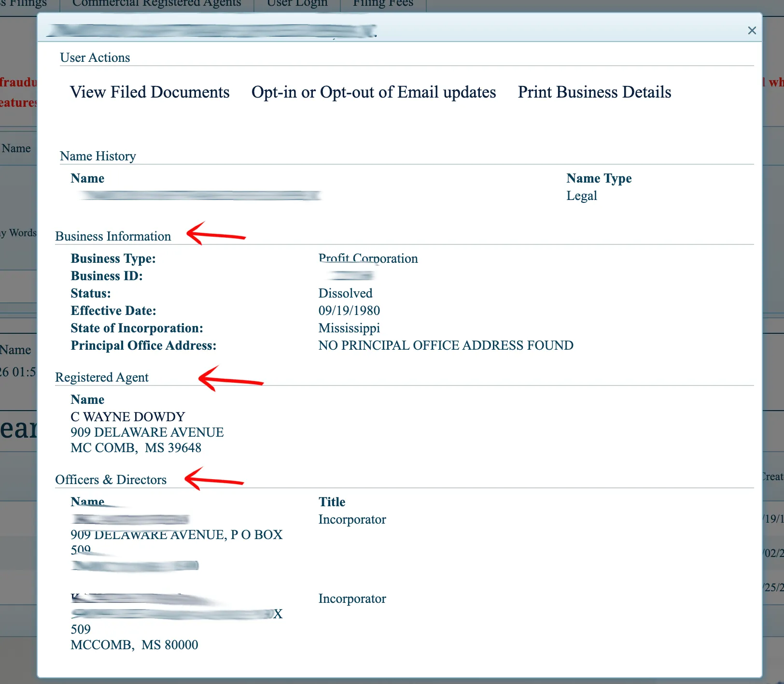Select the Business Information heading
Screen dimensions: 784x684
point(113,236)
